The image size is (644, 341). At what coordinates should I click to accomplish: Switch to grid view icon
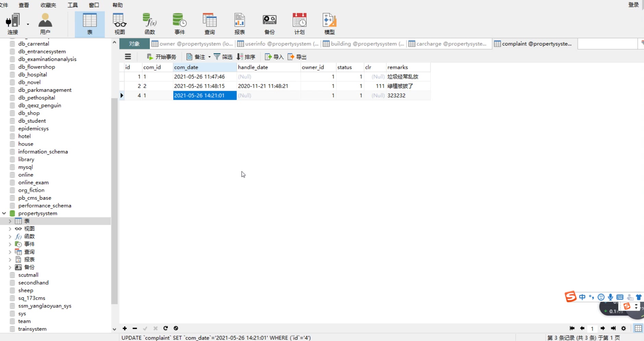tap(638, 328)
